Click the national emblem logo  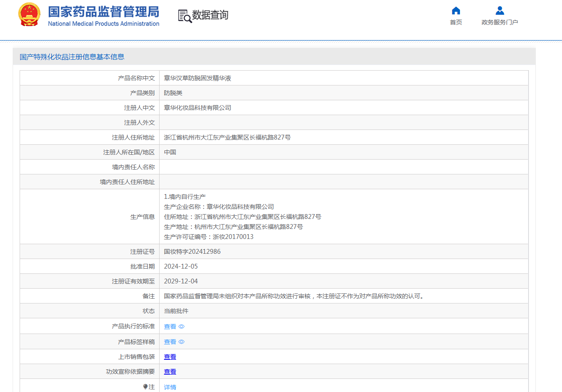[29, 15]
